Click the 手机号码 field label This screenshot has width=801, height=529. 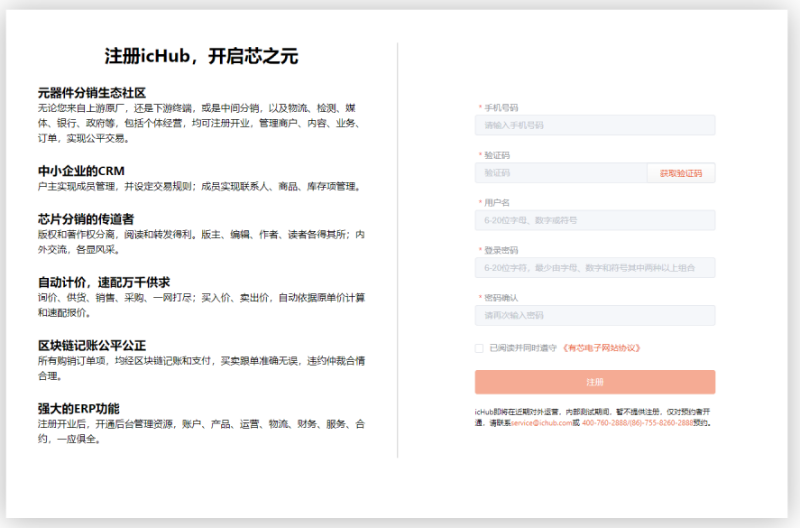[501, 108]
